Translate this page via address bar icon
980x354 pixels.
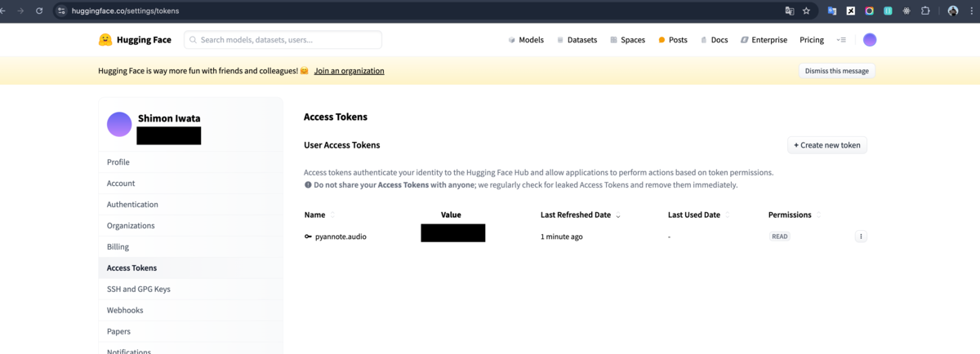pos(789,11)
